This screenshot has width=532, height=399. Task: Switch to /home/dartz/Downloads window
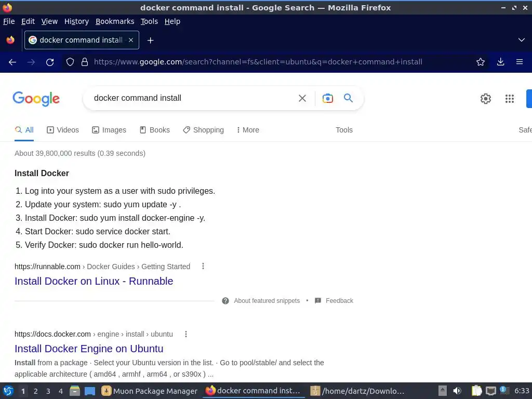point(357,391)
